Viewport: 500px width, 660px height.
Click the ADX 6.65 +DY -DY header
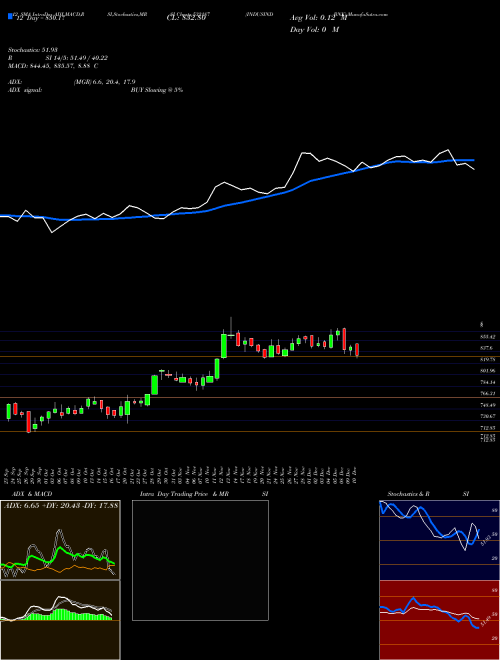pos(61,506)
